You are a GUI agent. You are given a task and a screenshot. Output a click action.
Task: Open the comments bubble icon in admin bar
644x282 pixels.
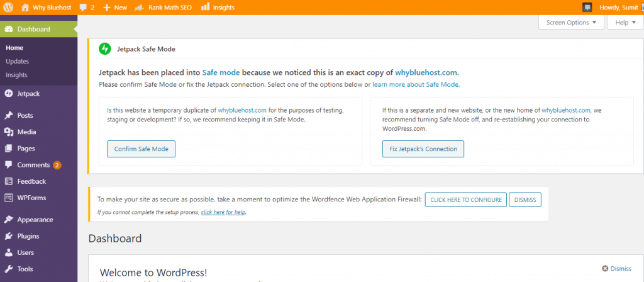click(x=84, y=8)
